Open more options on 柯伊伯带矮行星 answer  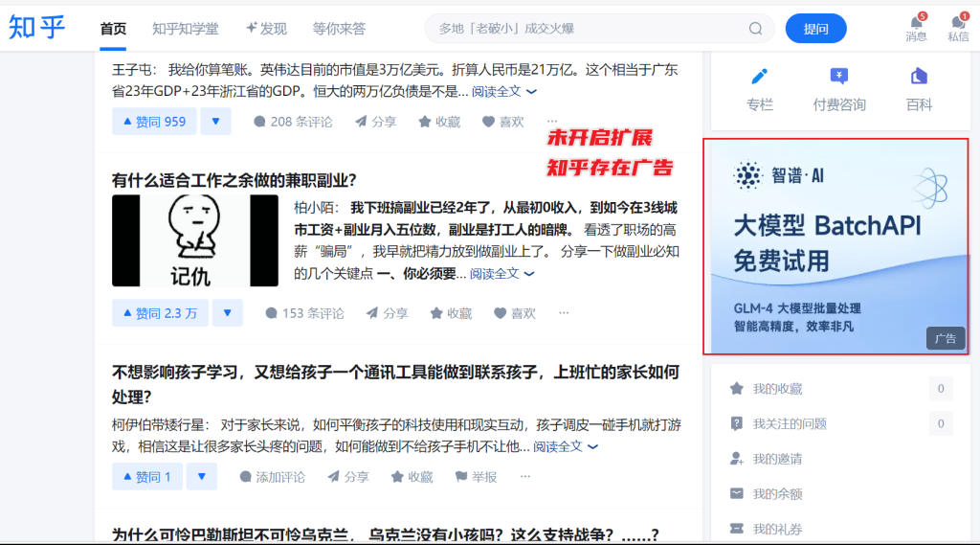click(x=525, y=476)
